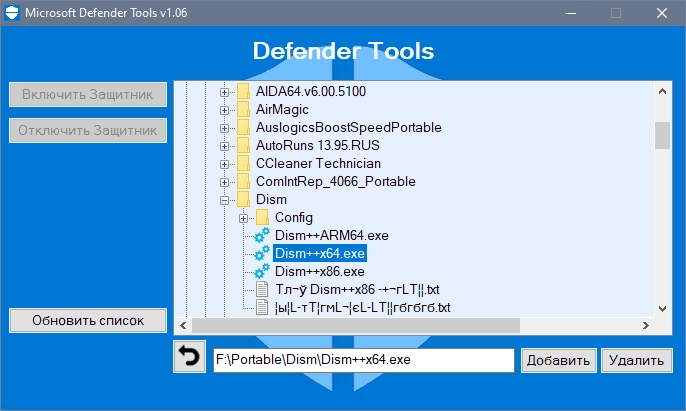Click the Defender shield icon in title bar
The image size is (686, 411).
pos(12,13)
